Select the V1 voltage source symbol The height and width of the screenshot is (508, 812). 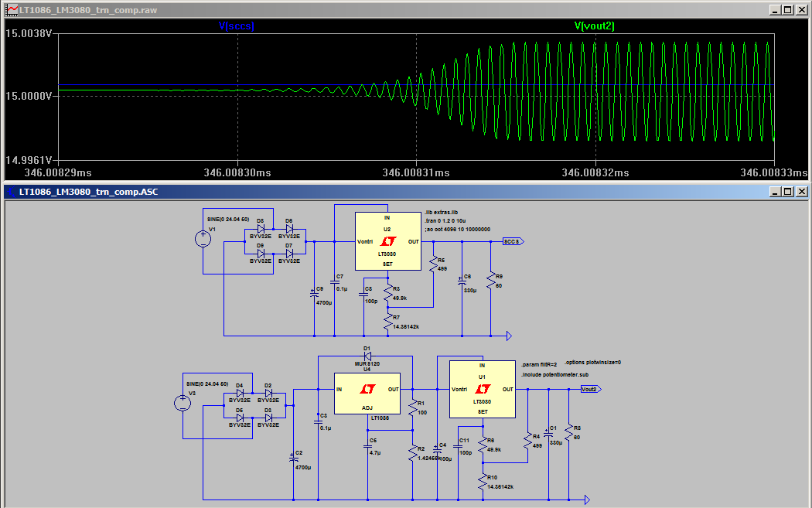coord(203,239)
